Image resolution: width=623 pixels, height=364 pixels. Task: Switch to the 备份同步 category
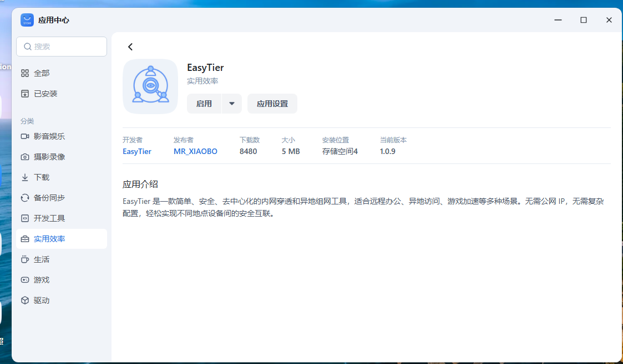(62, 198)
